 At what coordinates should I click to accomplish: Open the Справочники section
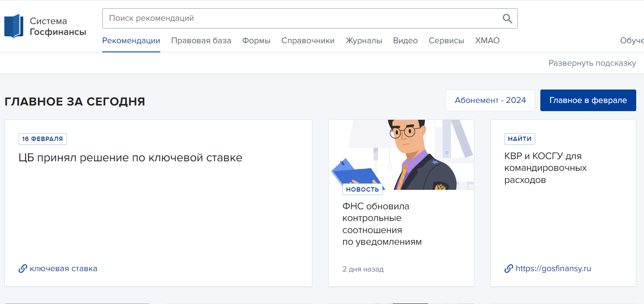tap(308, 41)
